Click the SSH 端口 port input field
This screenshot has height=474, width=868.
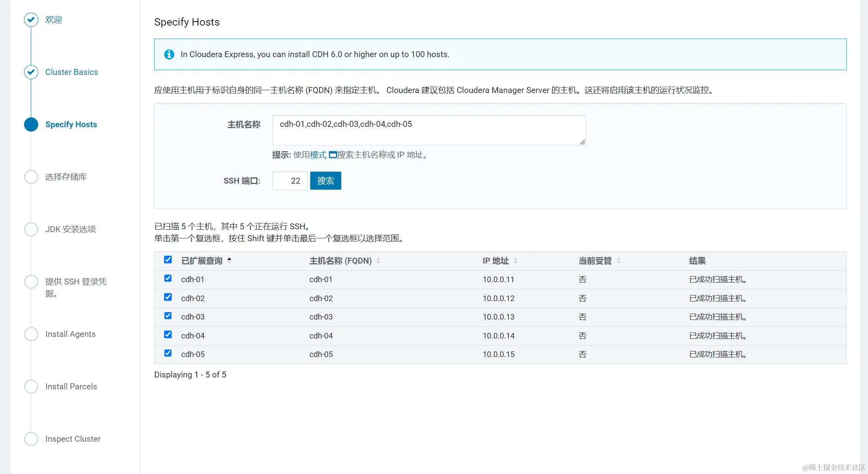[290, 181]
